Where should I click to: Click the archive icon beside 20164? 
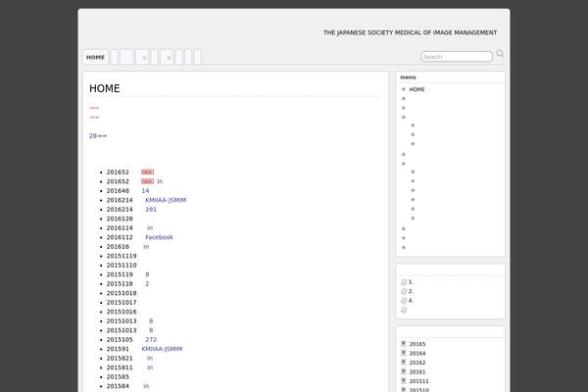click(x=404, y=353)
